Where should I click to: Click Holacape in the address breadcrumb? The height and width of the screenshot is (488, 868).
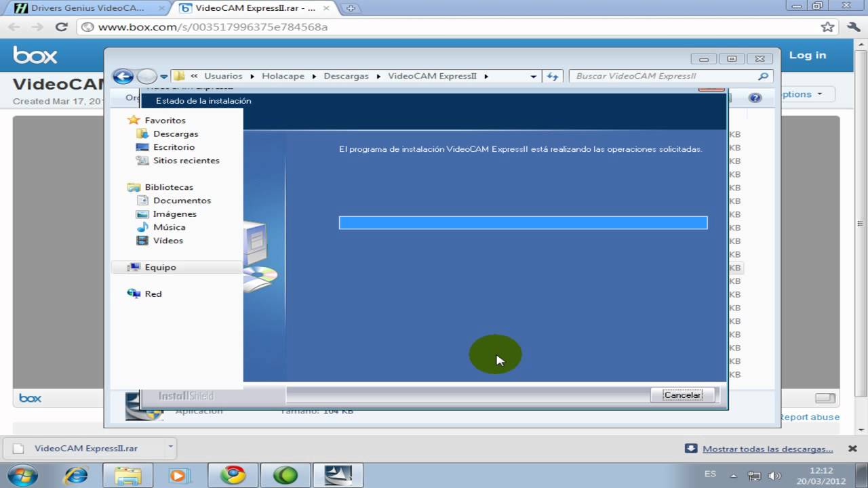click(283, 76)
